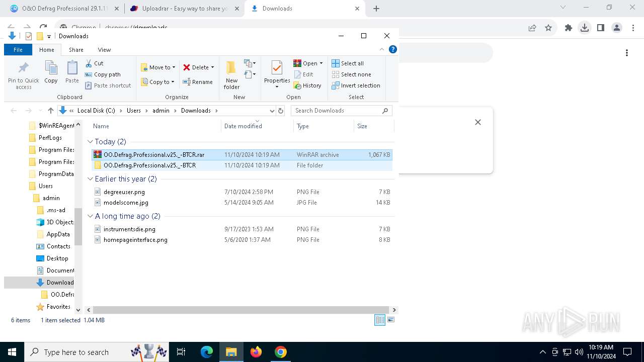Screen dimensions: 644x362
Task: Click the Up directory arrow
Action: click(x=50, y=111)
